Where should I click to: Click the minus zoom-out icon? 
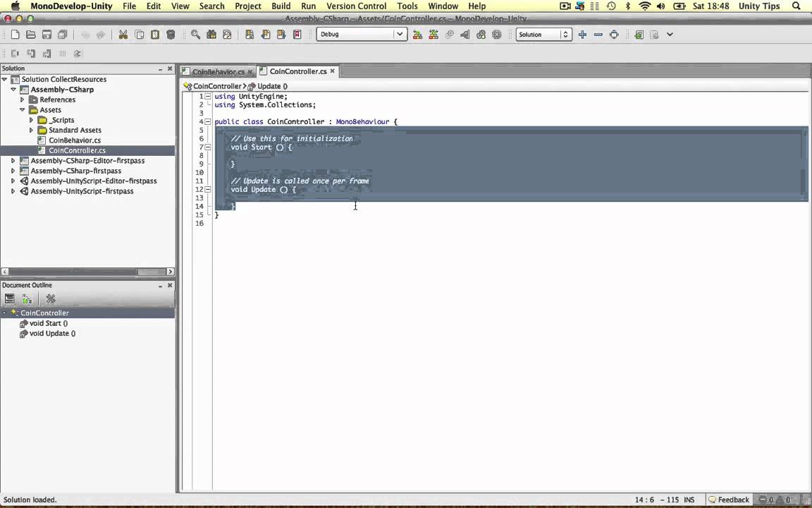click(x=598, y=34)
